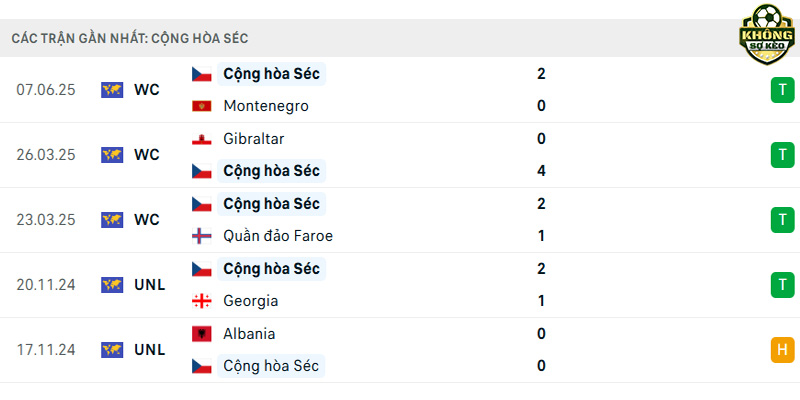Select the UNL competition label for 20.11.24
The image size is (800, 400).
coord(149,285)
